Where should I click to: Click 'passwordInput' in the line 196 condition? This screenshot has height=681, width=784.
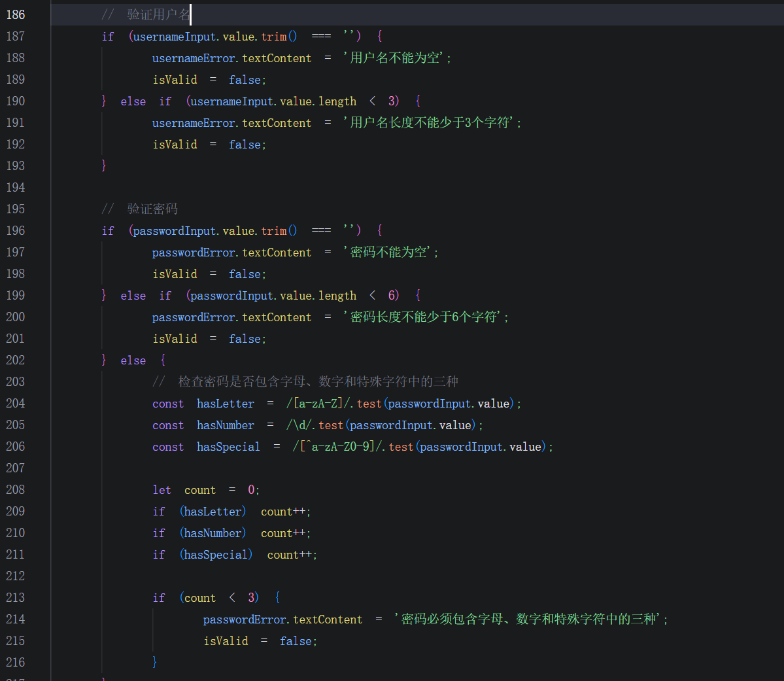tap(175, 231)
